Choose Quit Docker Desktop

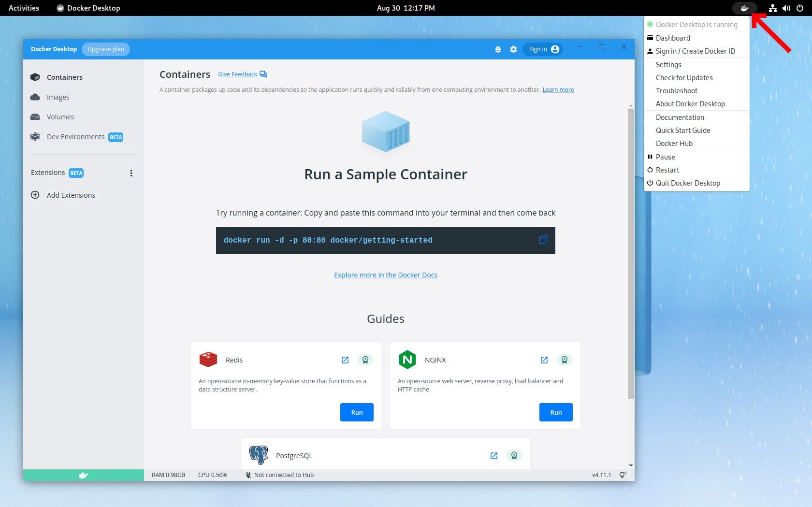tap(696, 183)
